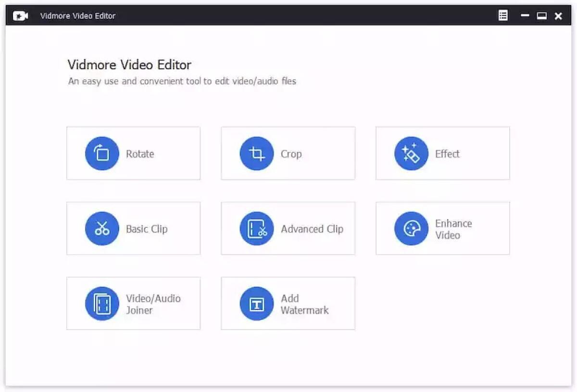Restore the window using the maximize button
The width and height of the screenshot is (577, 392).
point(541,15)
